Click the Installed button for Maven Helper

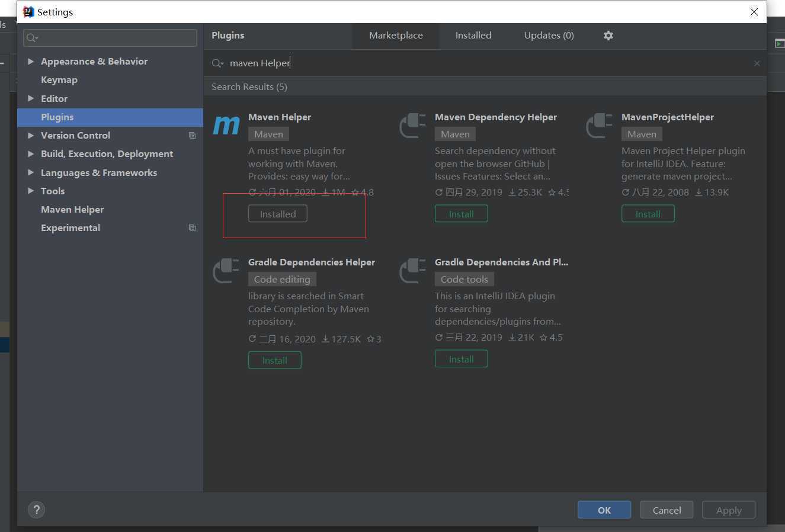[278, 214]
